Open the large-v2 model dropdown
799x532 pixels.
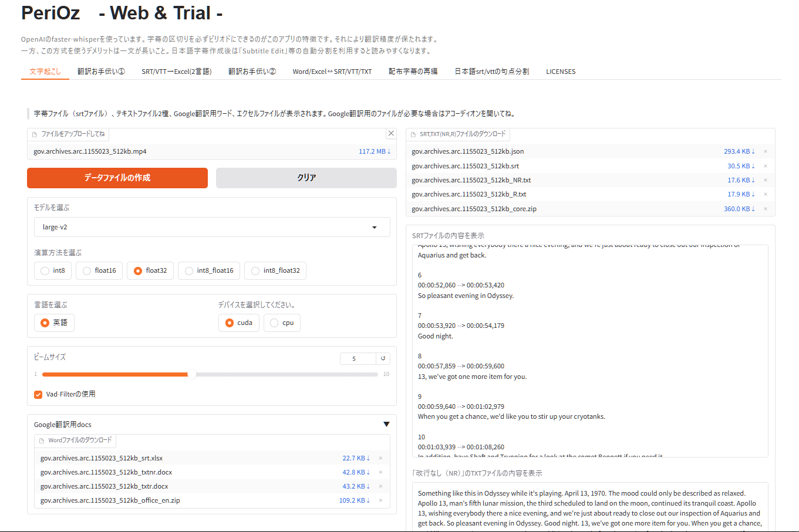click(x=212, y=227)
